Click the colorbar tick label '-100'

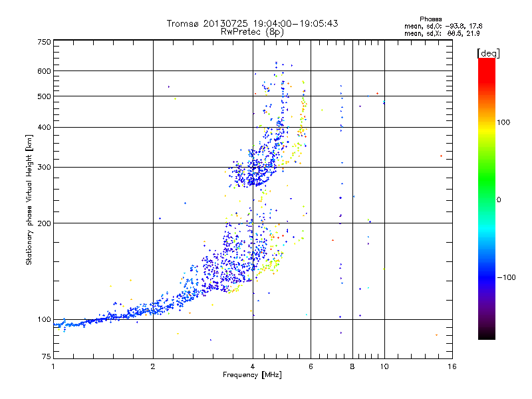point(506,277)
